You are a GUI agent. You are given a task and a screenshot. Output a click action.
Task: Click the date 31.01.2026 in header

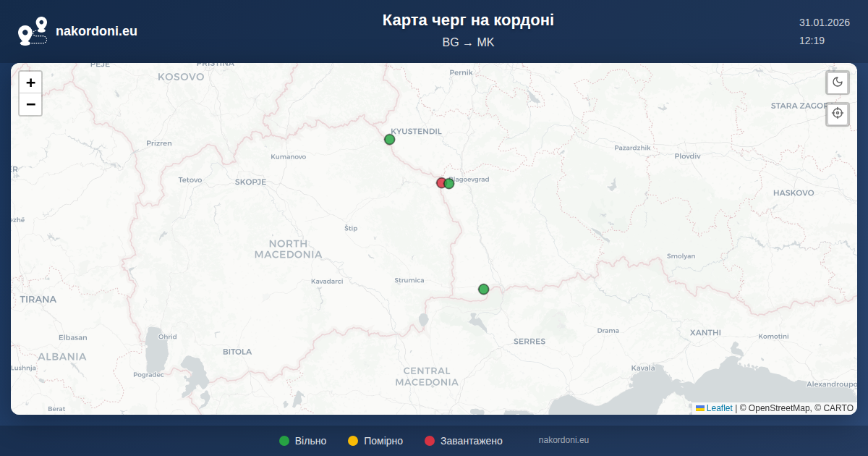[824, 22]
